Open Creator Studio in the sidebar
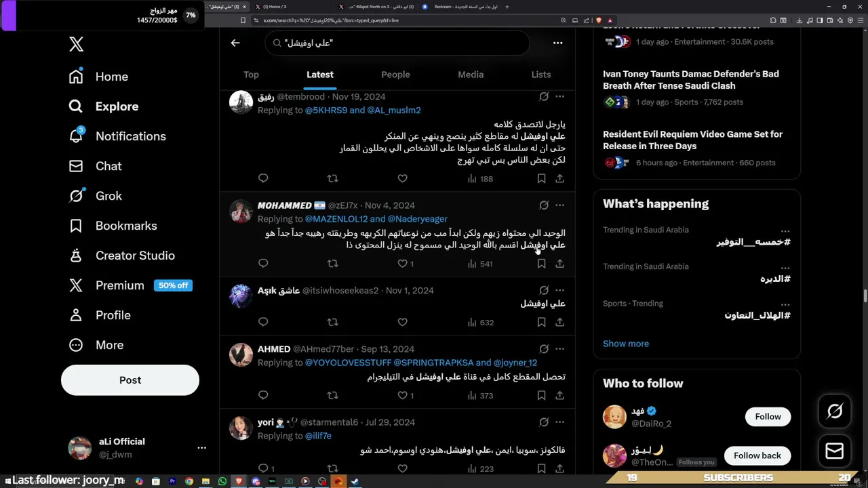Viewport: 868px width, 488px height. tap(121, 256)
